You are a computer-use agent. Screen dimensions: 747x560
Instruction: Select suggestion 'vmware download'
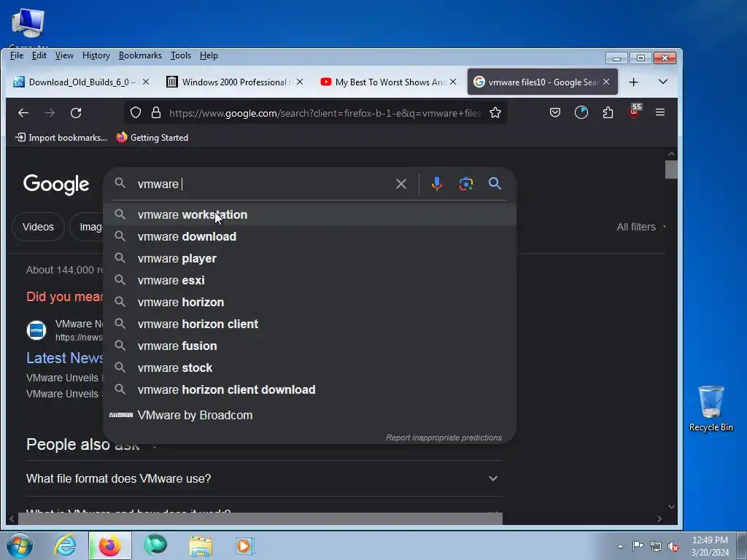point(309,237)
